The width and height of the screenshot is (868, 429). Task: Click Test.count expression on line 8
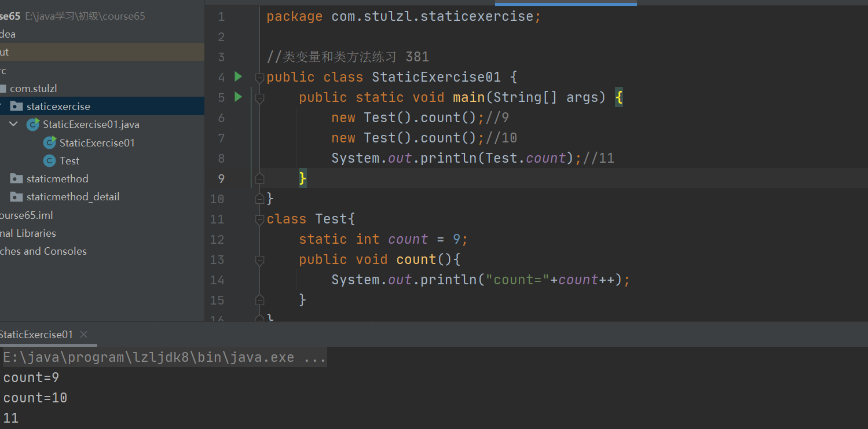point(525,158)
